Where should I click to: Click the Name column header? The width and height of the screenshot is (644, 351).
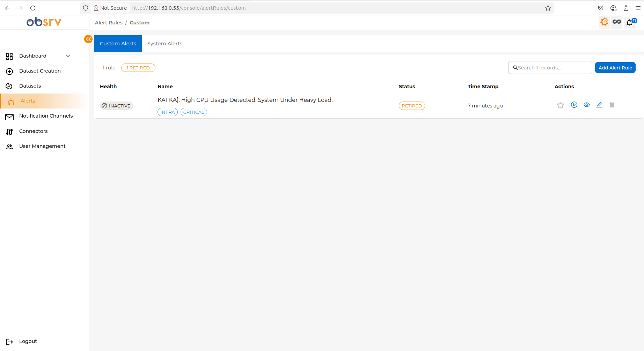pyautogui.click(x=165, y=87)
